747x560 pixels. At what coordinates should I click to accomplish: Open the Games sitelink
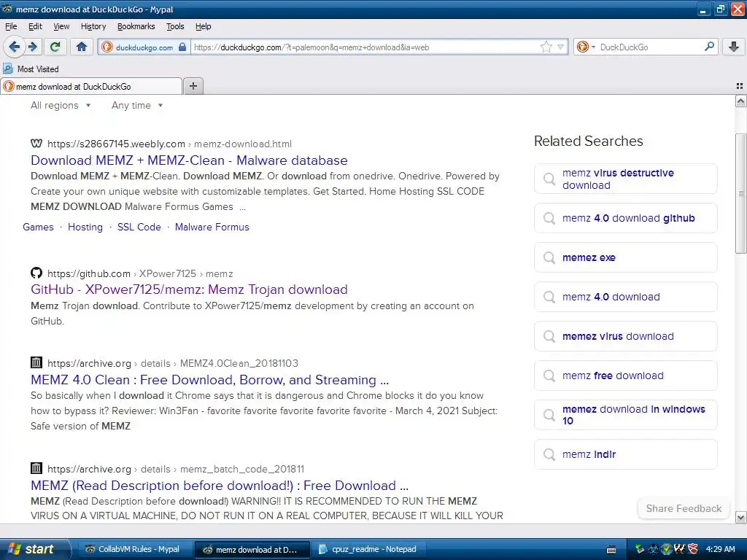38,227
